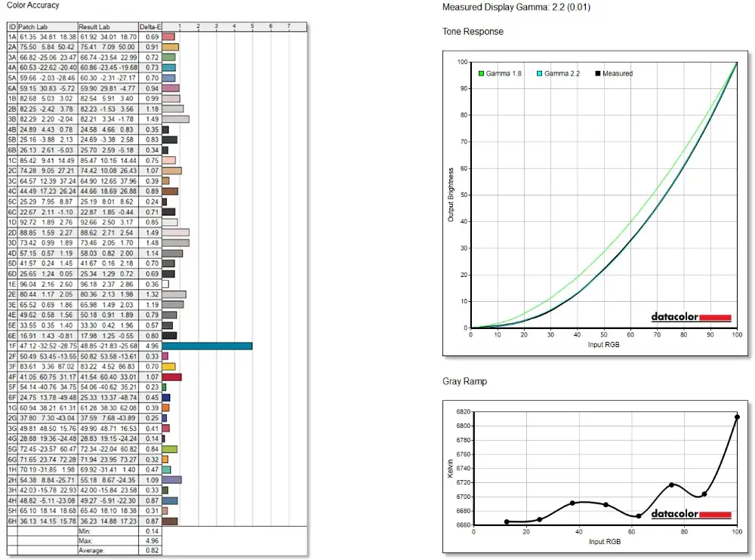
Task: Click the datacolor logo in Tone Response chart
Action: tap(691, 317)
